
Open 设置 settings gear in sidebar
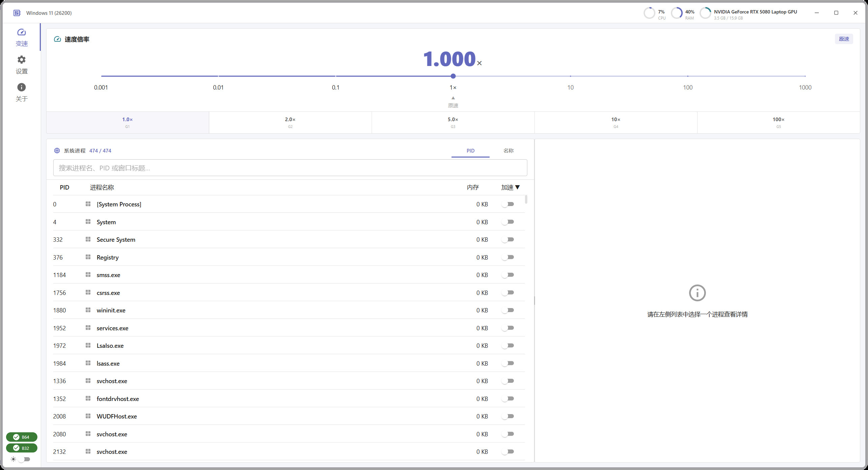click(x=22, y=65)
